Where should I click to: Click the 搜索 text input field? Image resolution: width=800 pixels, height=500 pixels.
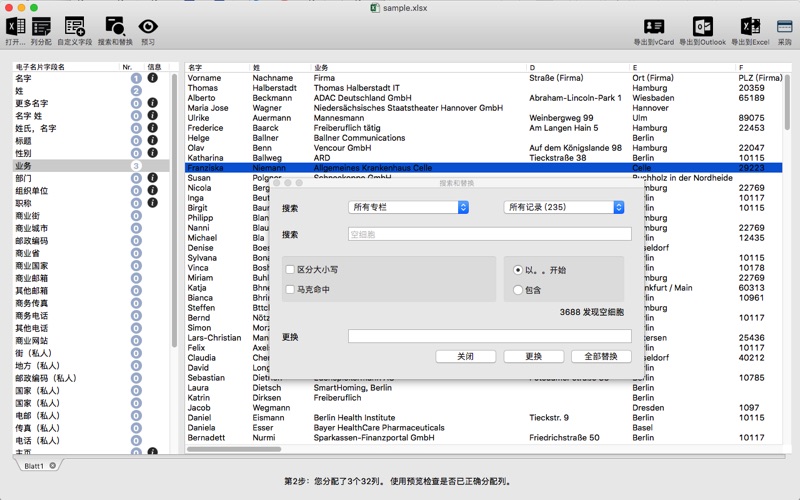coord(490,234)
